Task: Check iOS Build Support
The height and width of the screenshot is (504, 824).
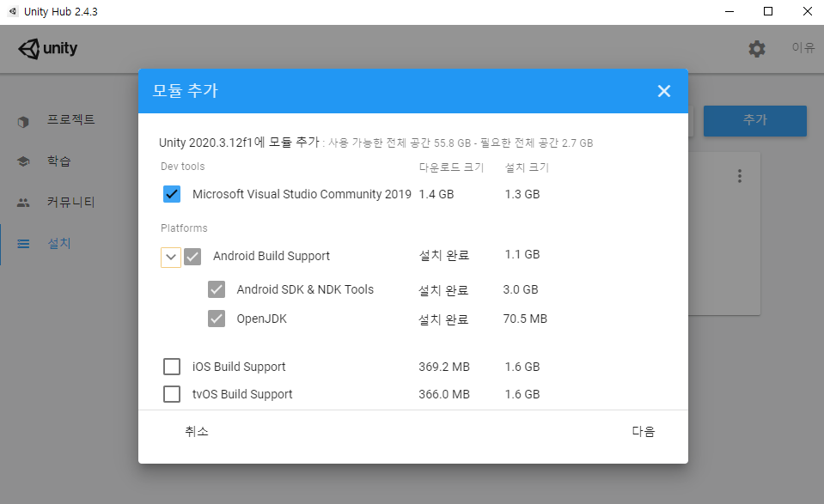Action: pos(172,367)
